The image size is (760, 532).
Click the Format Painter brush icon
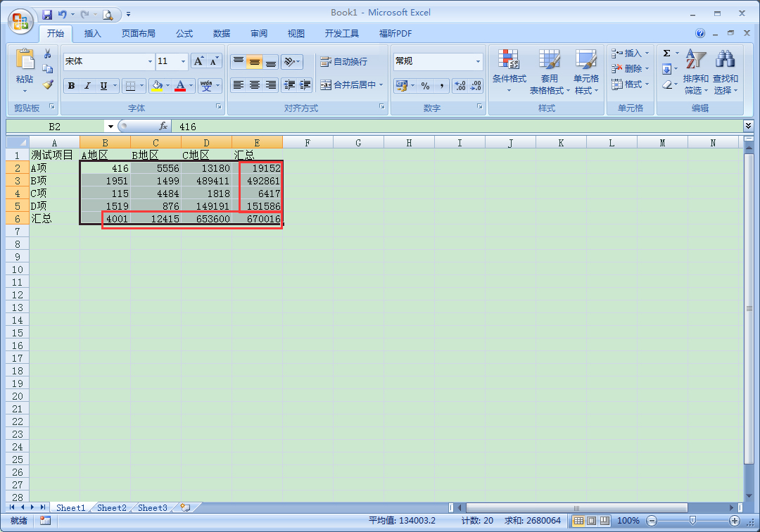click(48, 84)
